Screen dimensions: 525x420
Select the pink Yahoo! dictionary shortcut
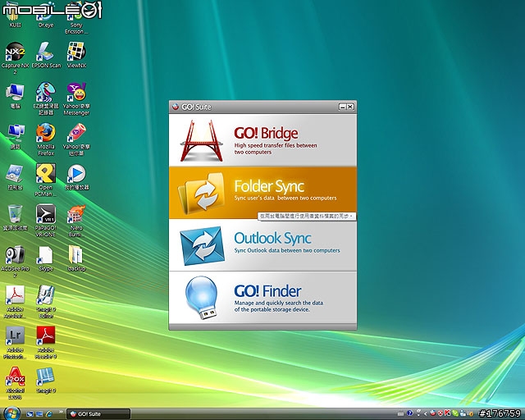click(x=76, y=139)
